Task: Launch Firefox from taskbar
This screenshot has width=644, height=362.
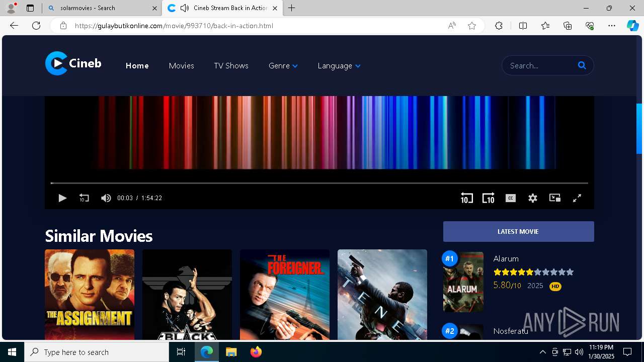Action: coord(256,352)
